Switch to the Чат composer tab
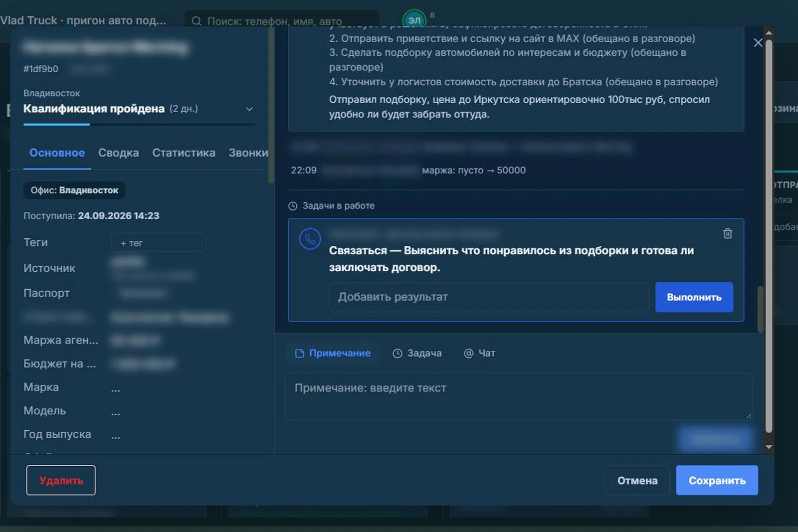 [x=479, y=353]
